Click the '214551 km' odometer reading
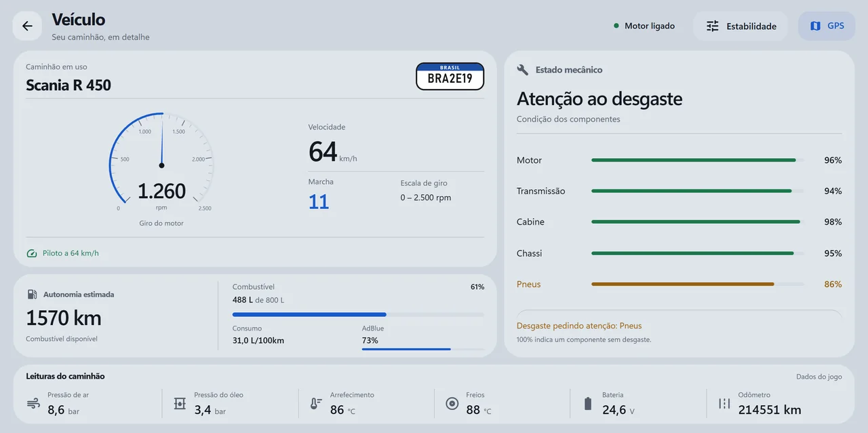This screenshot has height=433, width=868. (x=770, y=410)
